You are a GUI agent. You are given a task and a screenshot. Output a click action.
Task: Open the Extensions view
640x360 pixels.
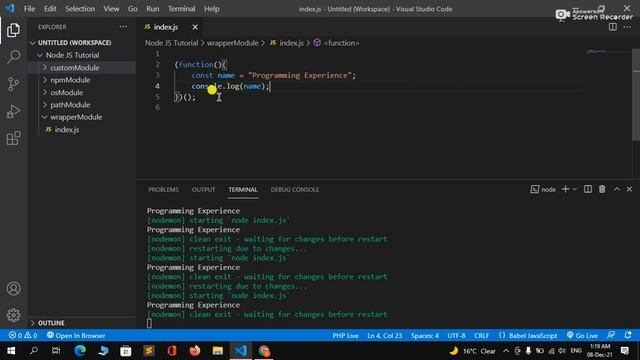click(13, 138)
